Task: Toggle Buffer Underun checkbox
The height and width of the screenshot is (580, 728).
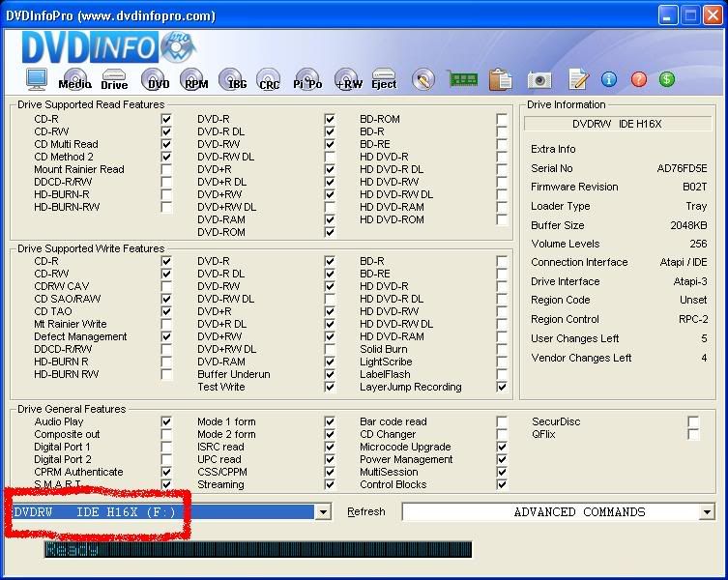Action: point(330,374)
